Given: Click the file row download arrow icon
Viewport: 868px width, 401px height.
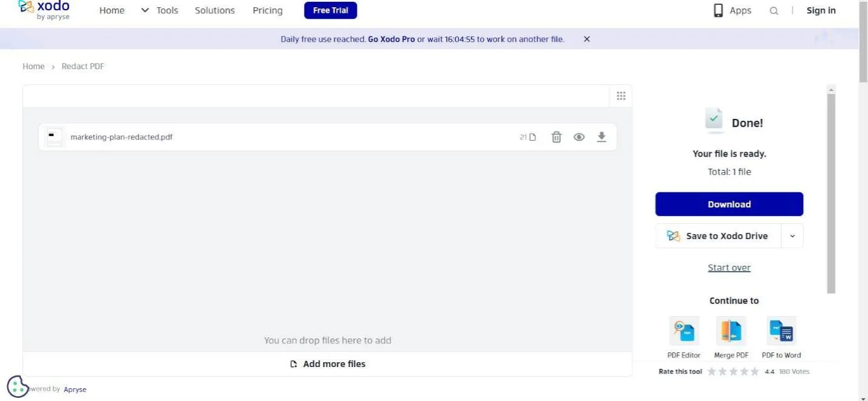Looking at the screenshot, I should click(602, 137).
